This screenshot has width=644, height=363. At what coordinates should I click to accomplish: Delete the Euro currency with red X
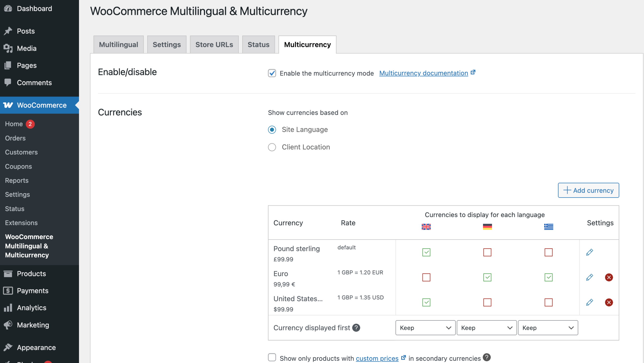pos(609,277)
